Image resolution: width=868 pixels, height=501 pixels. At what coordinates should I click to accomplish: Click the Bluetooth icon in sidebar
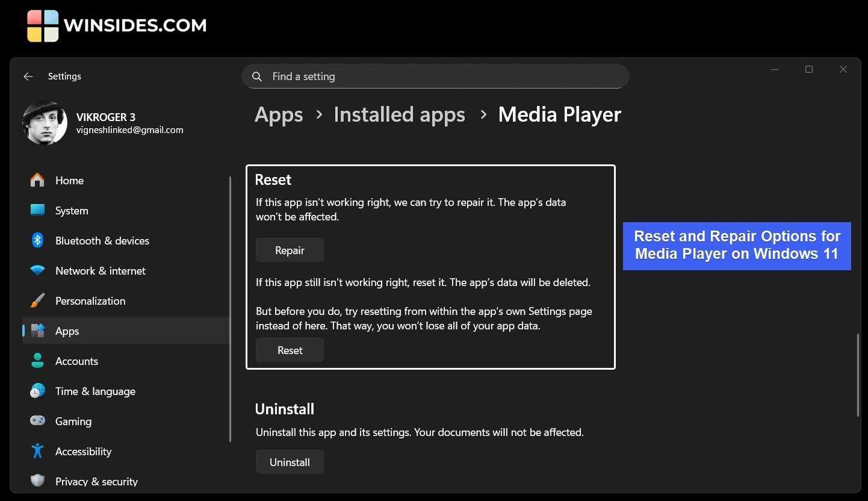coord(37,241)
